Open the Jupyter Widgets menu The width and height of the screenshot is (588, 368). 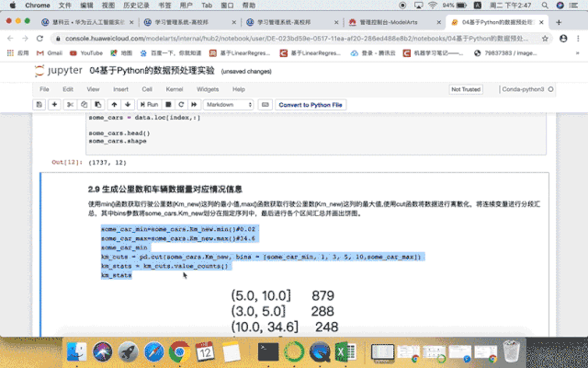coord(208,89)
